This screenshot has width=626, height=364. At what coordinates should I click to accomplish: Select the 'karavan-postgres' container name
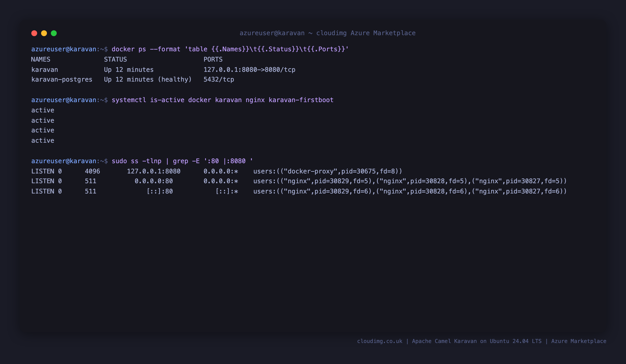point(62,79)
